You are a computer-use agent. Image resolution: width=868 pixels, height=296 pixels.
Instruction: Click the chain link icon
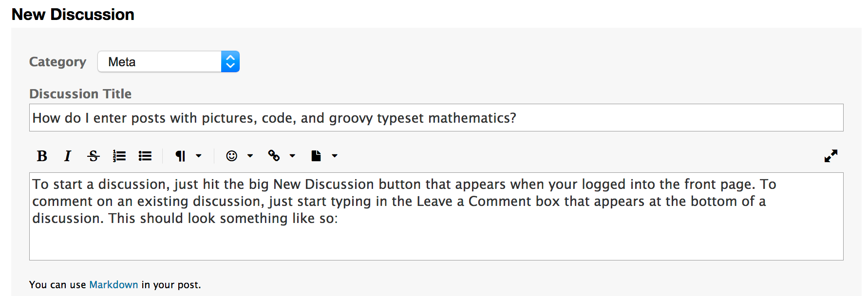click(274, 156)
